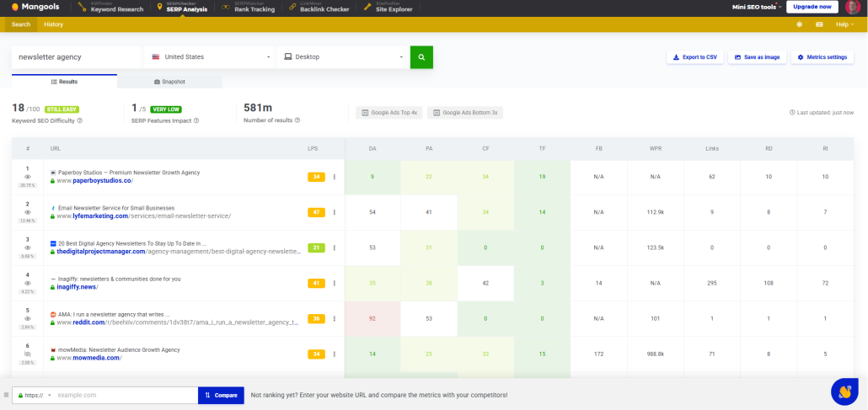
Task: Open LinkMiner Backlink Checker tool
Action: point(319,8)
